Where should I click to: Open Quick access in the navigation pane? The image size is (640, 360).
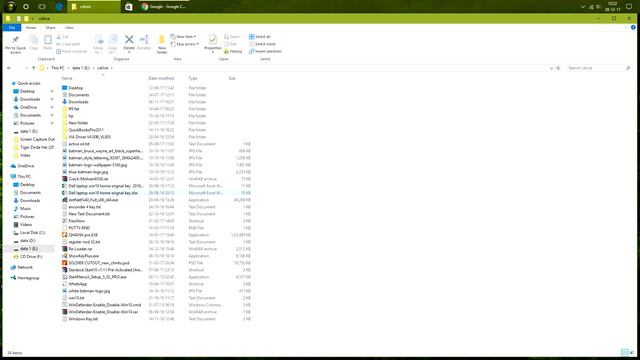click(x=29, y=83)
